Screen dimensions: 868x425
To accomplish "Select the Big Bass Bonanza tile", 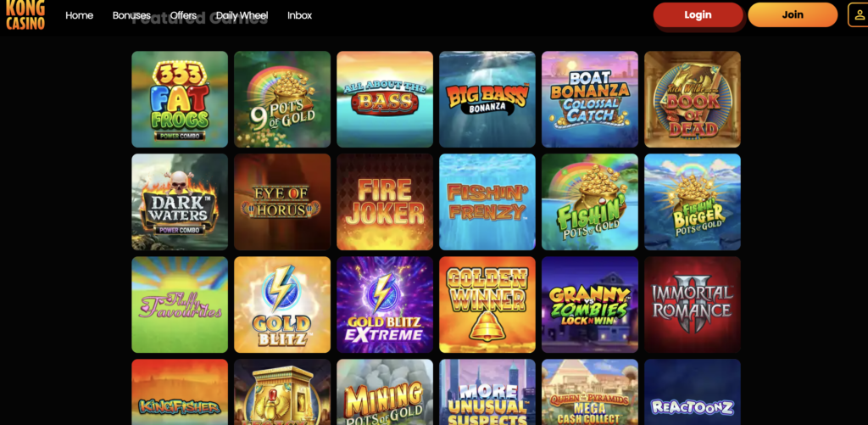I will click(487, 99).
